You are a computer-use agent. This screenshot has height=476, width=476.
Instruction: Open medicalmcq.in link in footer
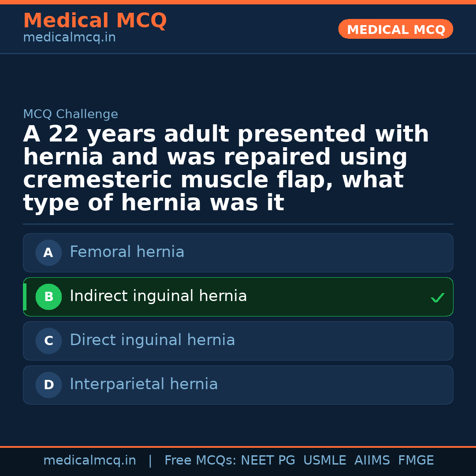tap(89, 461)
